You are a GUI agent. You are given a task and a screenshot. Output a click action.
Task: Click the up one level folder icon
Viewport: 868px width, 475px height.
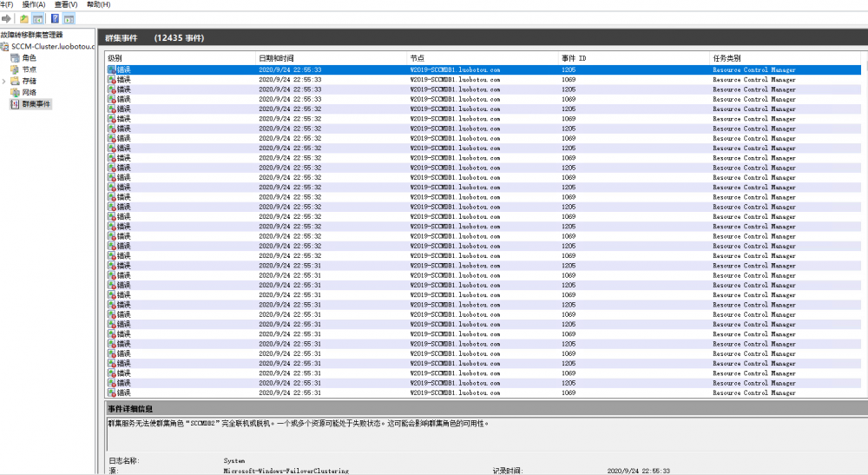pyautogui.click(x=23, y=18)
